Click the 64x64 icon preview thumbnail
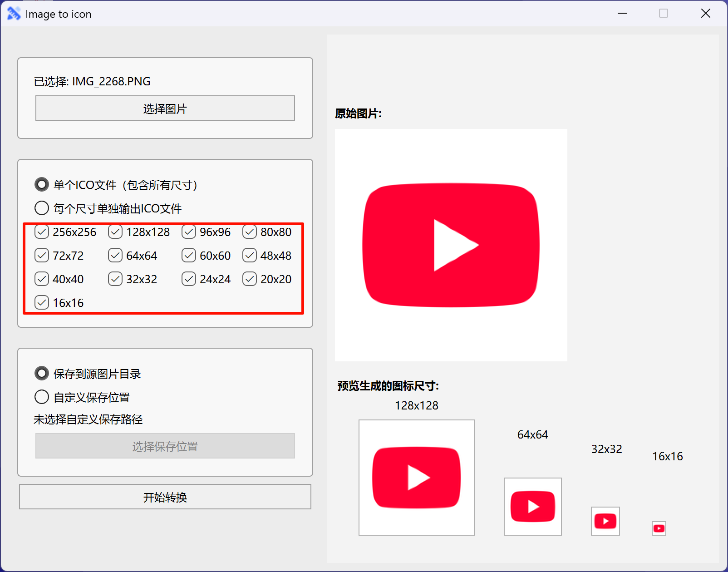The image size is (728, 572). 533,507
